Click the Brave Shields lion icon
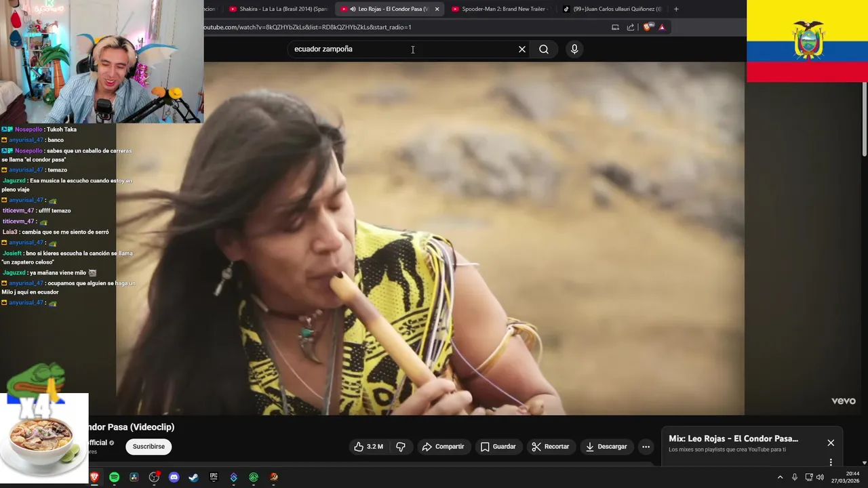The width and height of the screenshot is (868, 488). click(x=648, y=27)
